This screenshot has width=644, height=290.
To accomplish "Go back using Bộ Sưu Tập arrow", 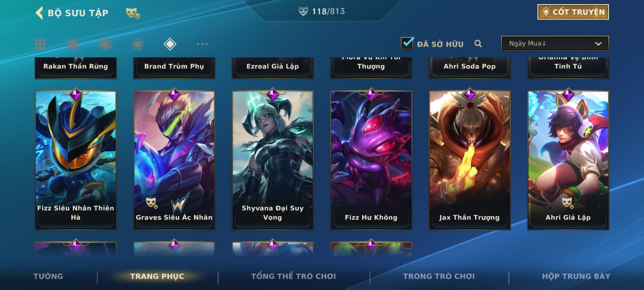I will [39, 13].
